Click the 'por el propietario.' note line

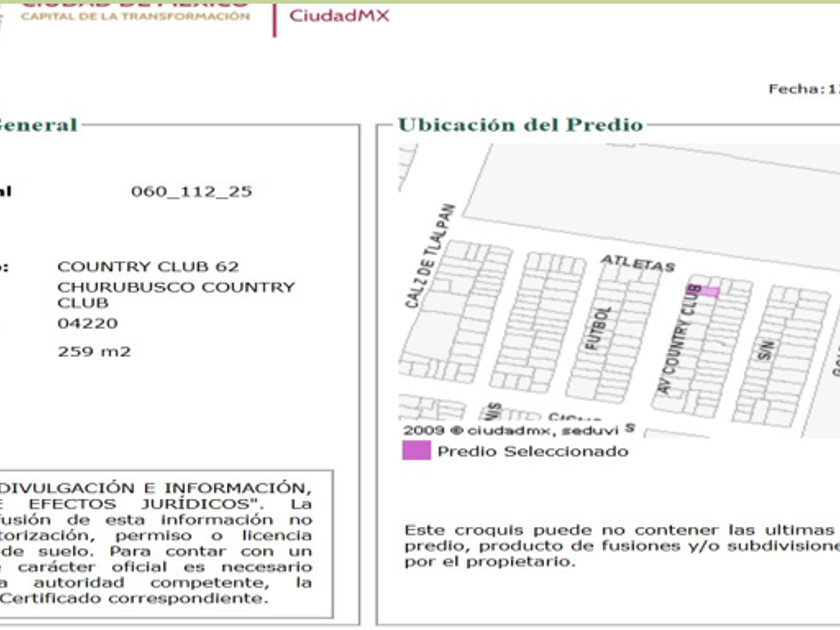pyautogui.click(x=490, y=562)
